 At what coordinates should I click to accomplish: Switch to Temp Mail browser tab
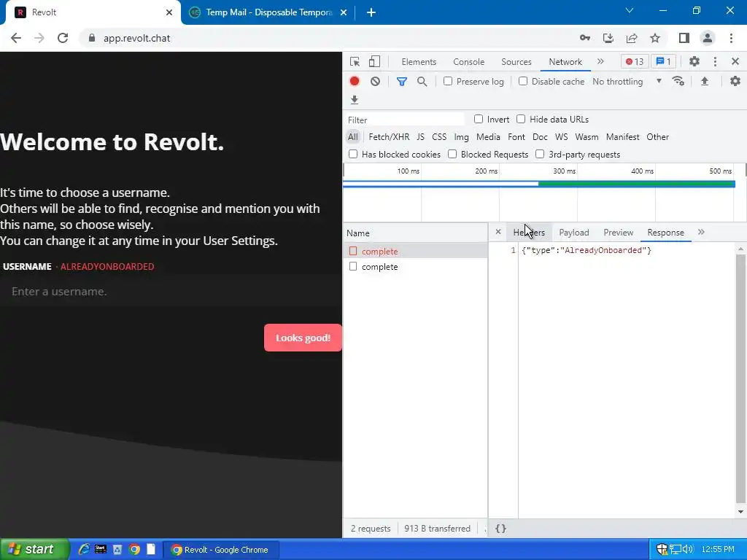tap(268, 12)
